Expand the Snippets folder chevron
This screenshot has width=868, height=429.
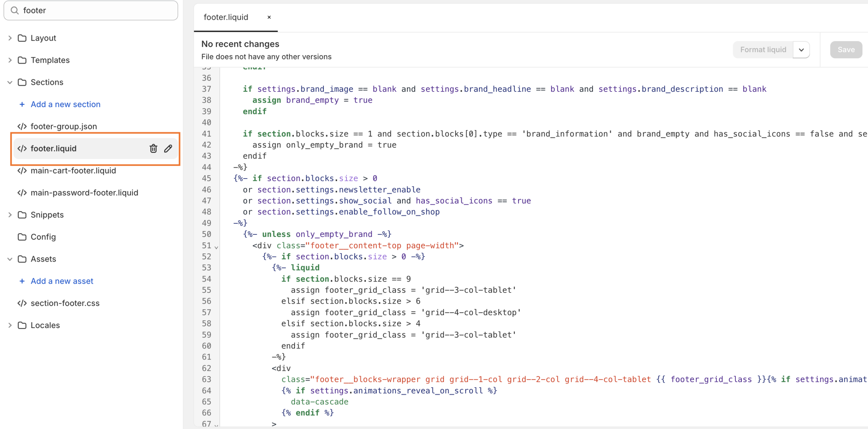click(x=10, y=215)
